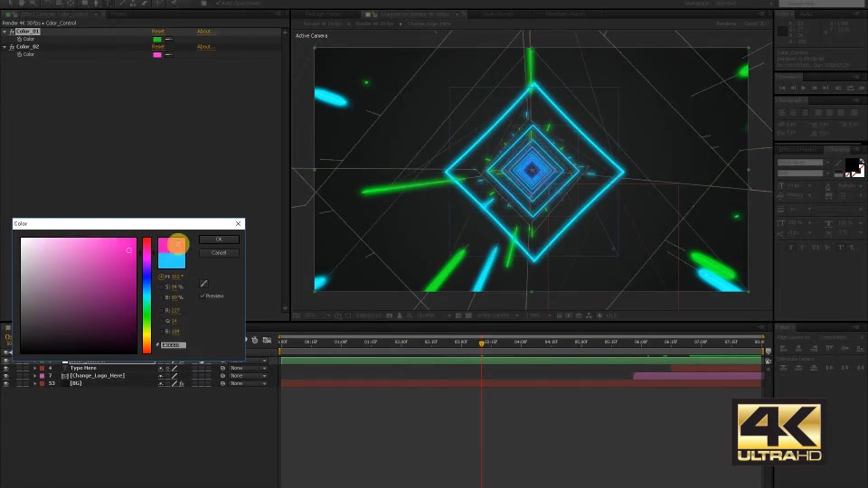Select the eyedropper tool in Color dialog
This screenshot has width=868, height=488.
(203, 283)
